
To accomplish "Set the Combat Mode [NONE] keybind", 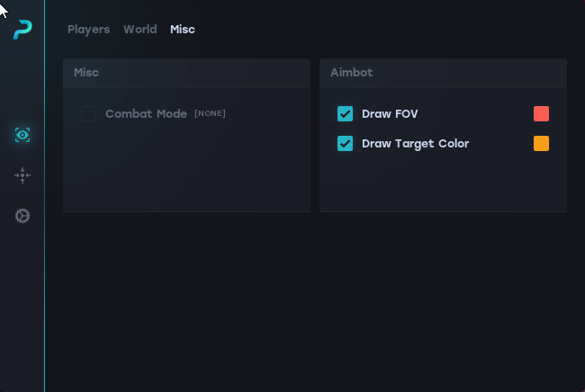I will [x=210, y=114].
